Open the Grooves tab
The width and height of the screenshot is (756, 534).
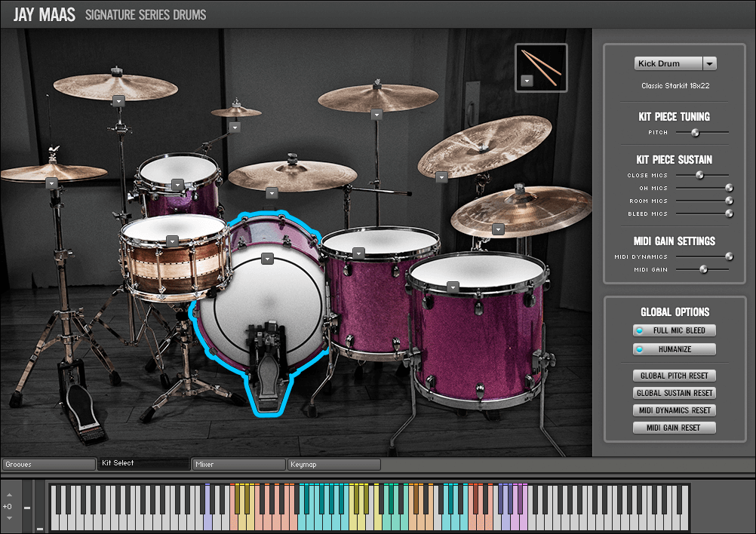(48, 465)
